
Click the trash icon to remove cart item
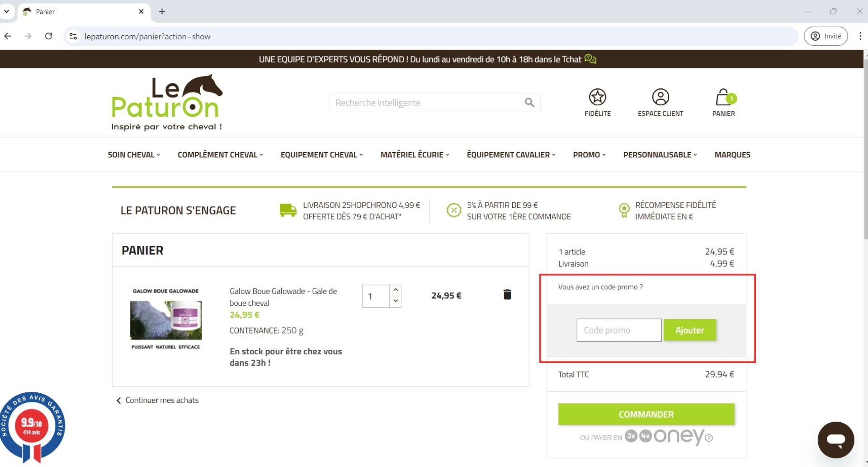pos(507,295)
